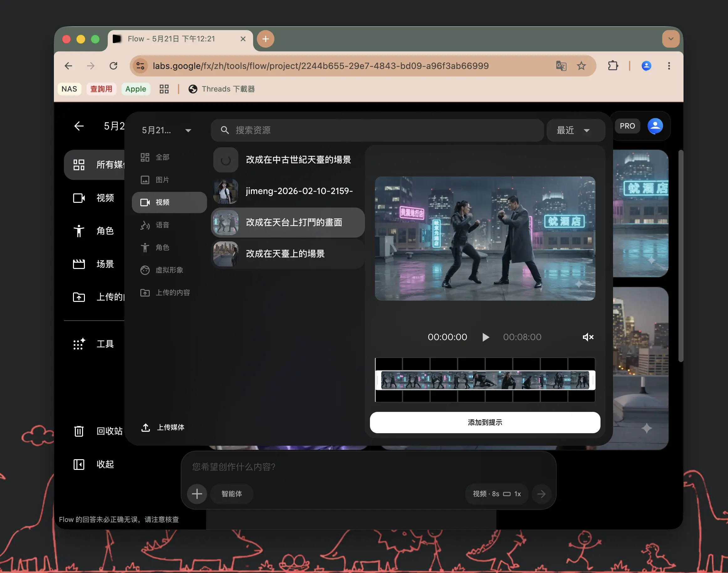Image resolution: width=728 pixels, height=573 pixels.
Task: Click the browser forward button
Action: tap(91, 66)
